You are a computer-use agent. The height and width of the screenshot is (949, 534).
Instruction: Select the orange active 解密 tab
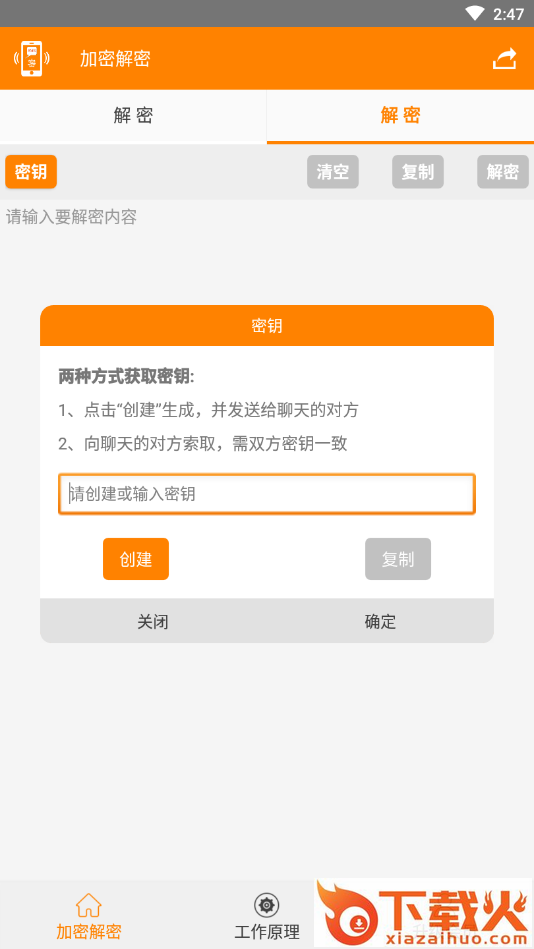(x=400, y=116)
